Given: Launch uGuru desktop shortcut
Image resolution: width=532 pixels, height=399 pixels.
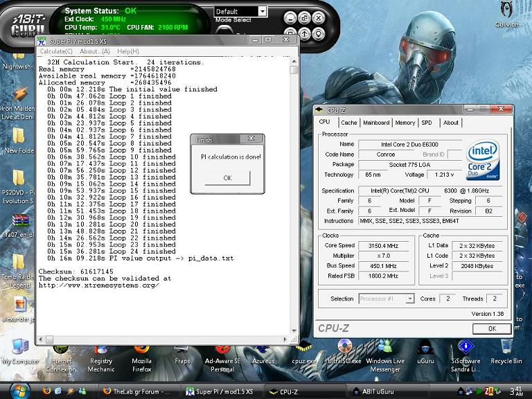Looking at the screenshot, I should click(425, 352).
